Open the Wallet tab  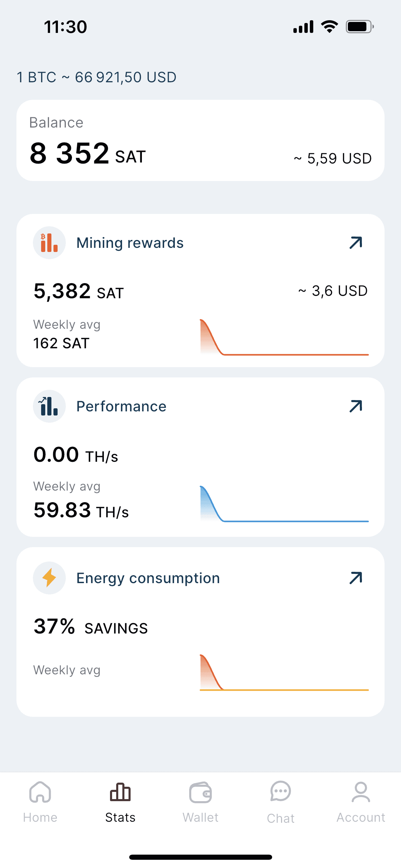[200, 801]
